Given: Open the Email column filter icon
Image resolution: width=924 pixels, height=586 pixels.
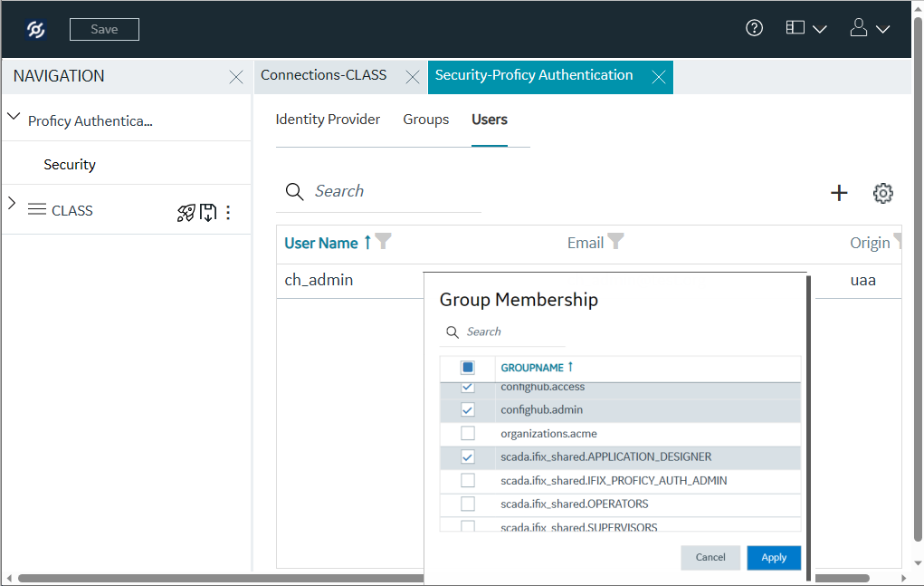Looking at the screenshot, I should click(615, 241).
